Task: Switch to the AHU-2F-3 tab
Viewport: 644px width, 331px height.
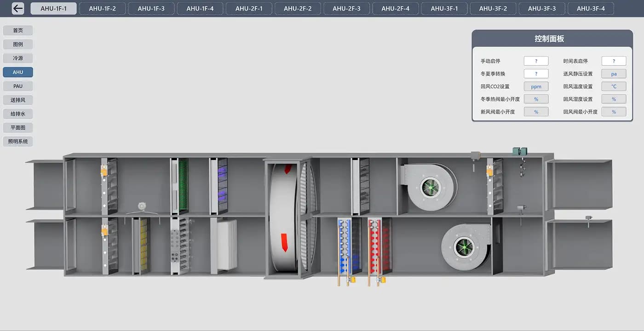Action: point(347,8)
